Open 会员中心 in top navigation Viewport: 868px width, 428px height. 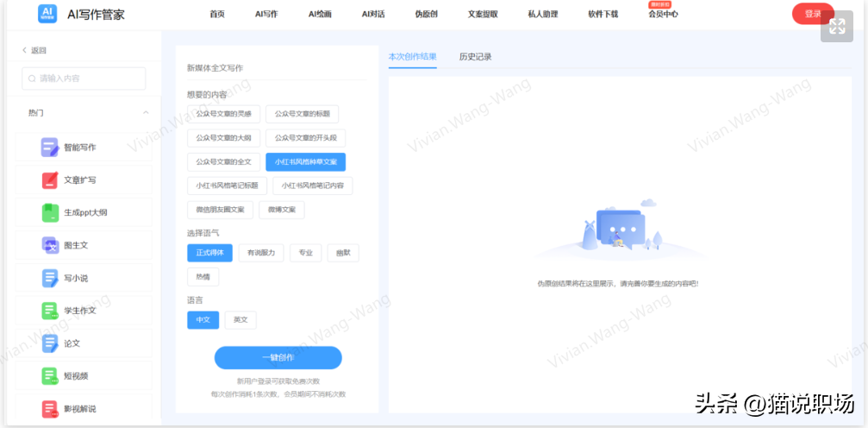663,15
